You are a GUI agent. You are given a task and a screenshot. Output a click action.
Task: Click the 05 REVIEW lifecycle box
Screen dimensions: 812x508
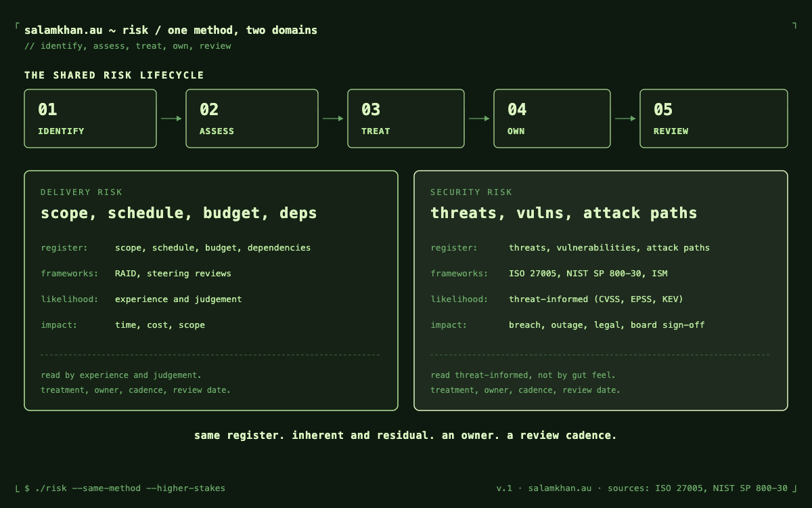coord(714,119)
